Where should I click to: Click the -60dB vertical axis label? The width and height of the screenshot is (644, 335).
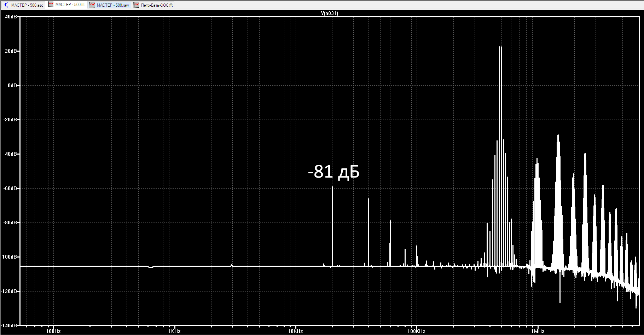(x=10, y=188)
